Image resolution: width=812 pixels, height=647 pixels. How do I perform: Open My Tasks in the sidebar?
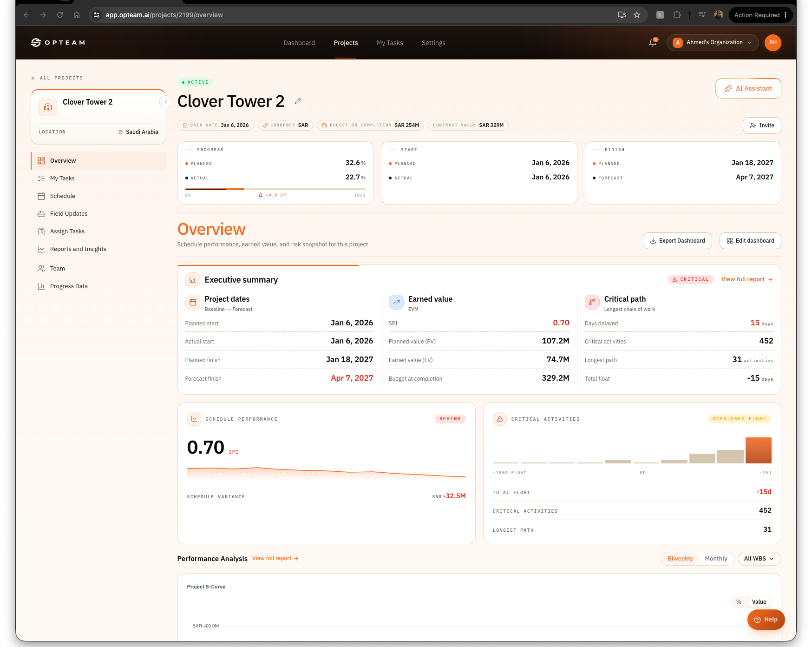[98, 178]
